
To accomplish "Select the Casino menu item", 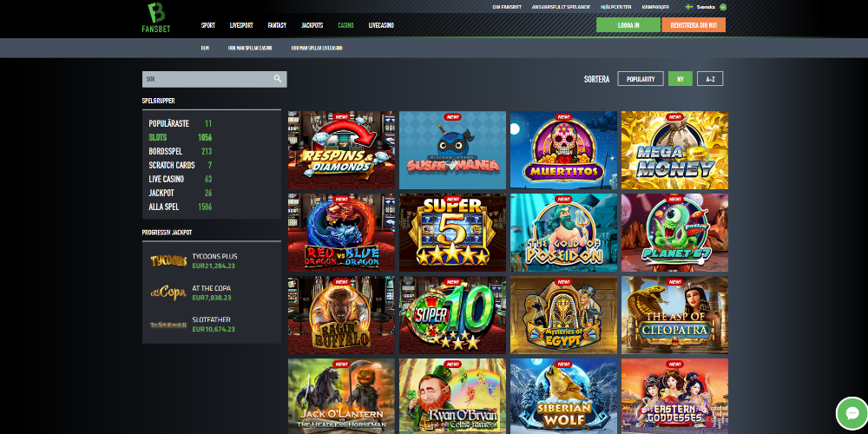I will [x=345, y=25].
